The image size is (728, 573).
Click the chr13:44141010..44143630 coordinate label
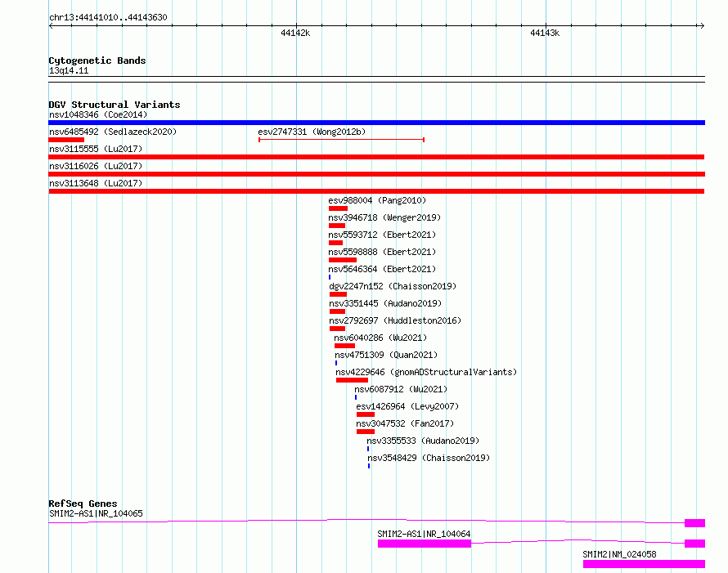[108, 17]
